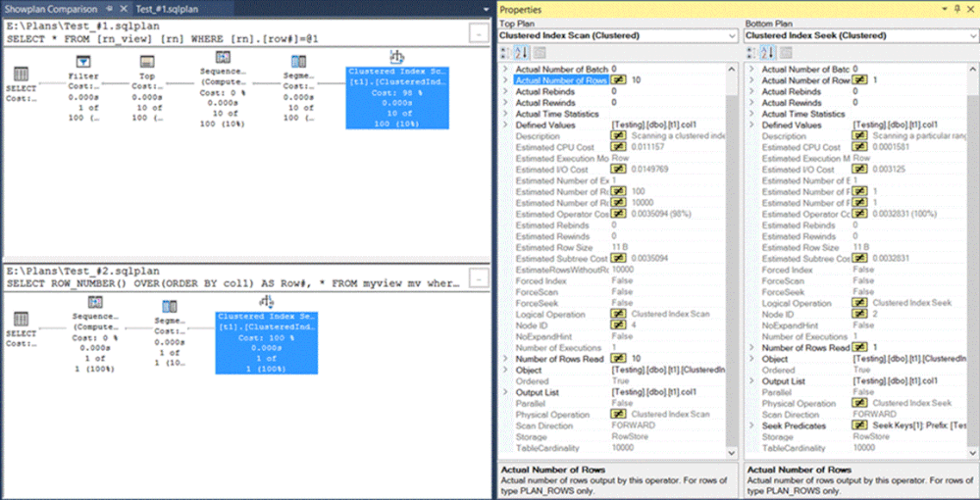Screen dimensions: 980x500
Task: Click the SELECT node icon in top plan
Action: (x=21, y=74)
